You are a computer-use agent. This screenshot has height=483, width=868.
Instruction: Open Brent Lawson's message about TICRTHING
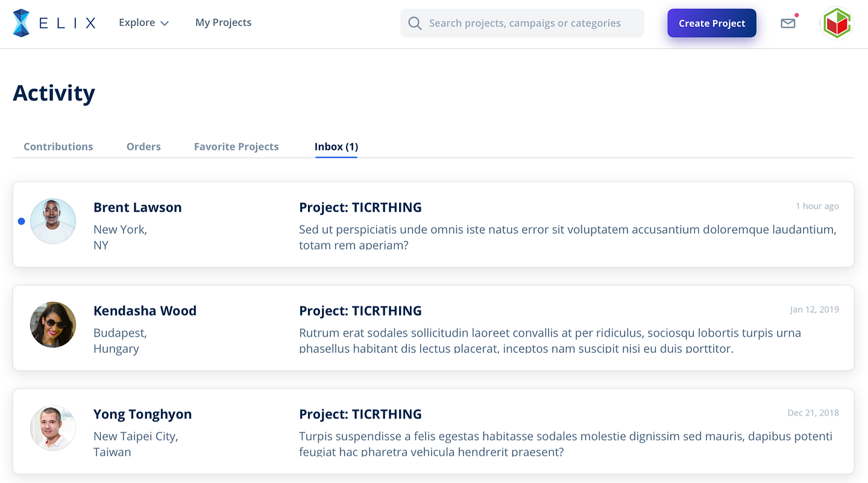click(567, 229)
